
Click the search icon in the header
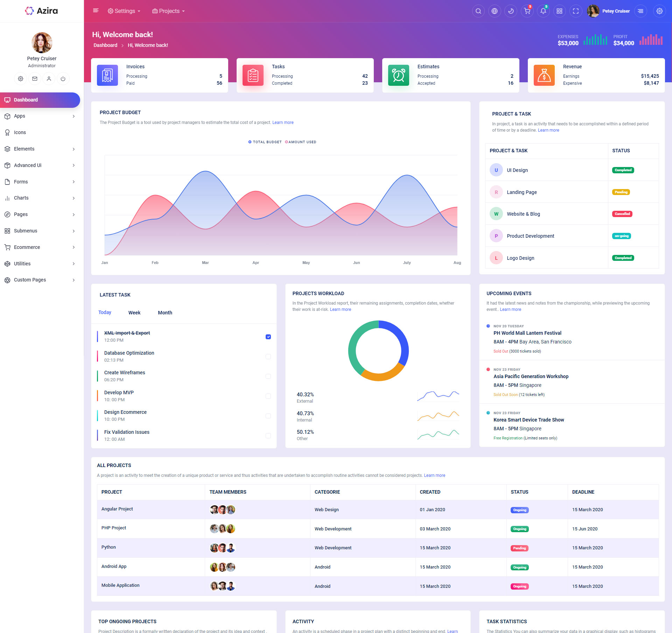click(478, 11)
